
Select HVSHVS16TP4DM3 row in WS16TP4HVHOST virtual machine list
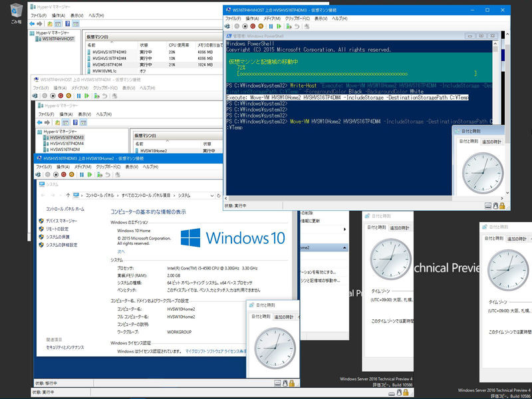(154, 53)
